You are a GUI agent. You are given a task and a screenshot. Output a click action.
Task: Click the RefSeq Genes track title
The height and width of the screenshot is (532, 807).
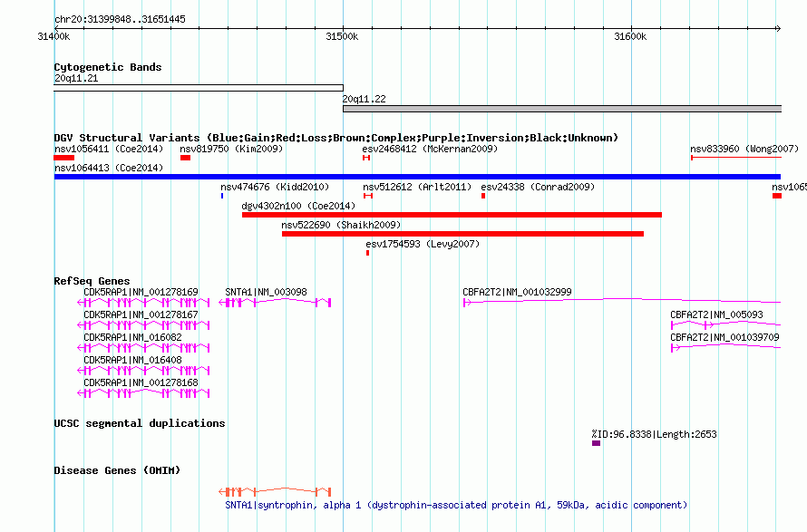[x=92, y=281]
